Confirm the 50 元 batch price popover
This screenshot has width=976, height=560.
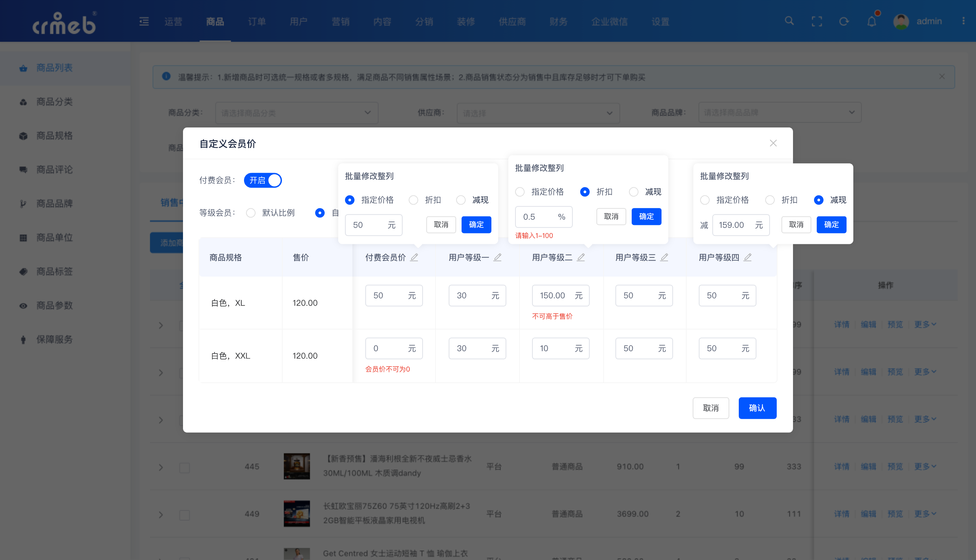[x=476, y=225]
